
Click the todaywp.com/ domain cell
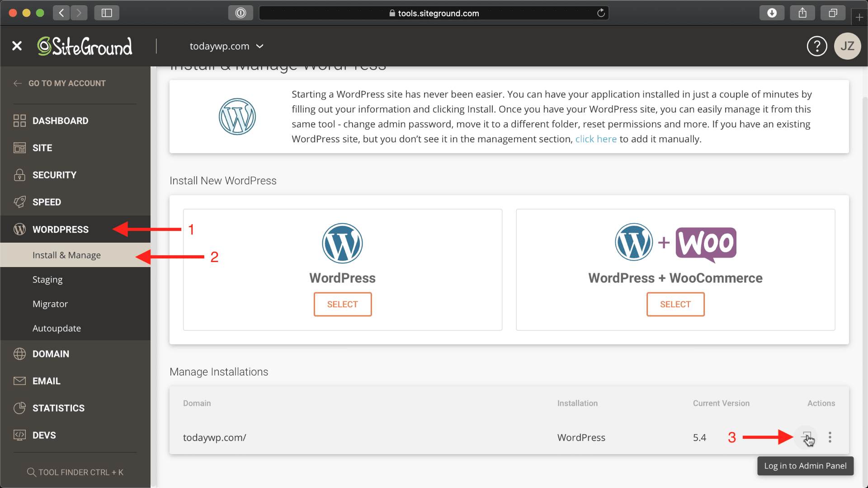tap(214, 437)
